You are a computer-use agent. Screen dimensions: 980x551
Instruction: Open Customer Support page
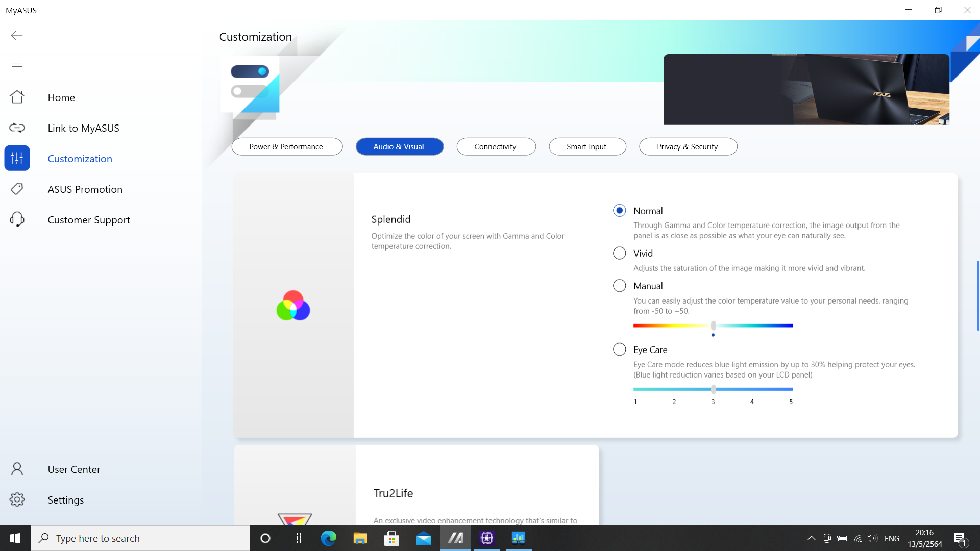(x=89, y=220)
